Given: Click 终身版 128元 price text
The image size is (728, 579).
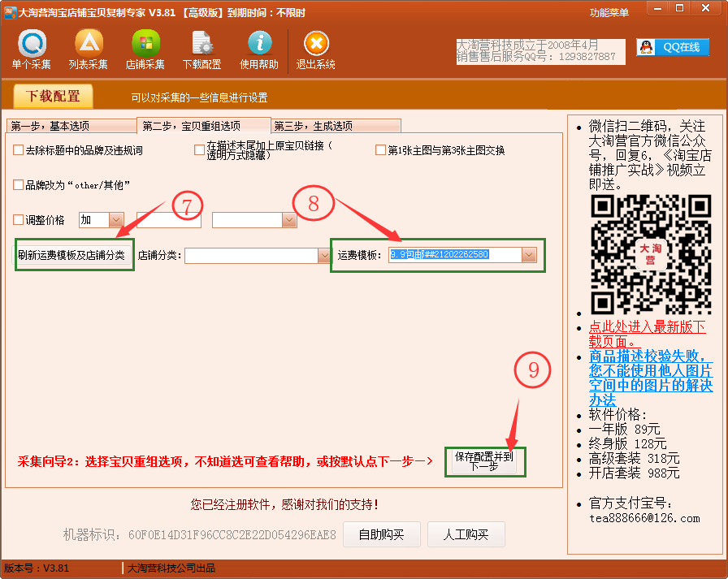Looking at the screenshot, I should (628, 443).
